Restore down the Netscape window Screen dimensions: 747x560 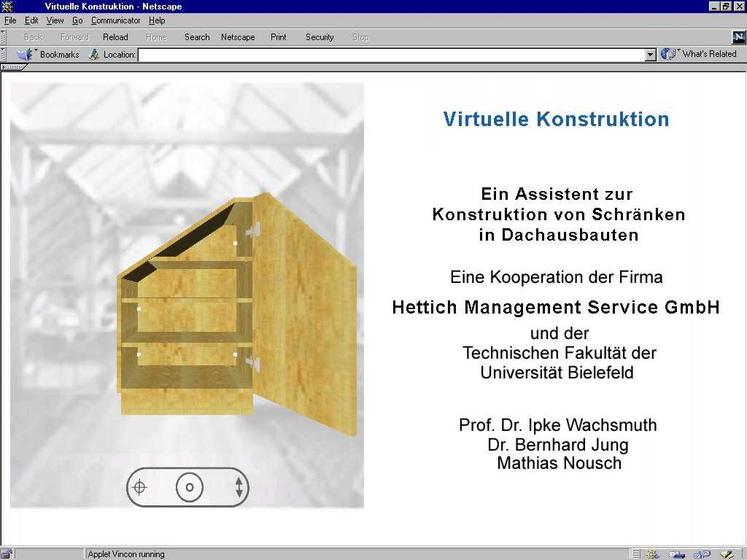pyautogui.click(x=726, y=6)
